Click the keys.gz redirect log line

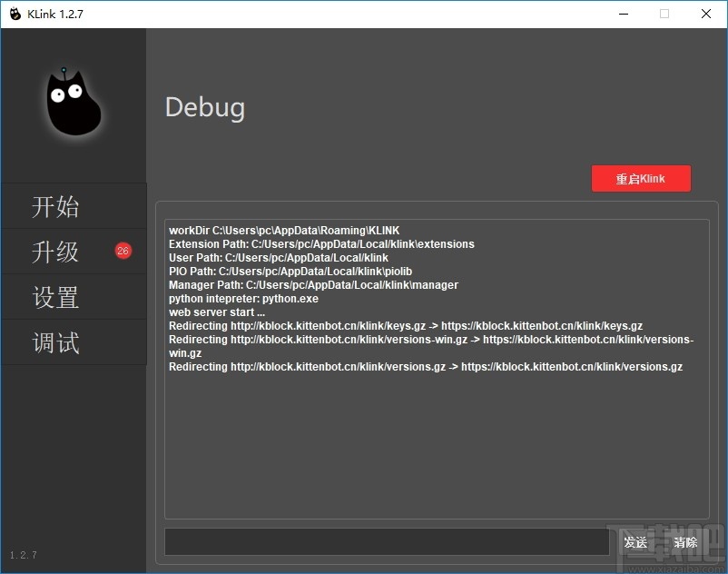pos(406,326)
